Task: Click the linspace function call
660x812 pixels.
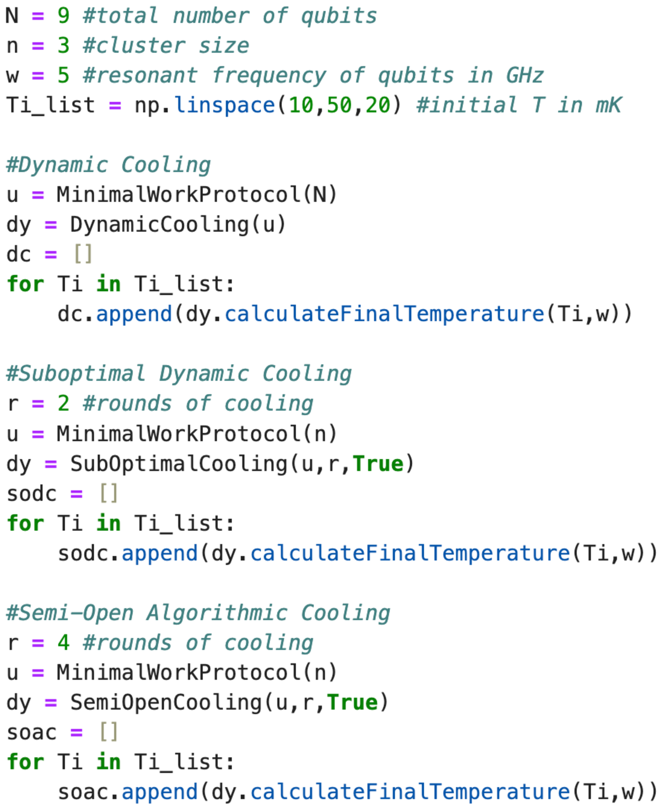Action: (225, 105)
